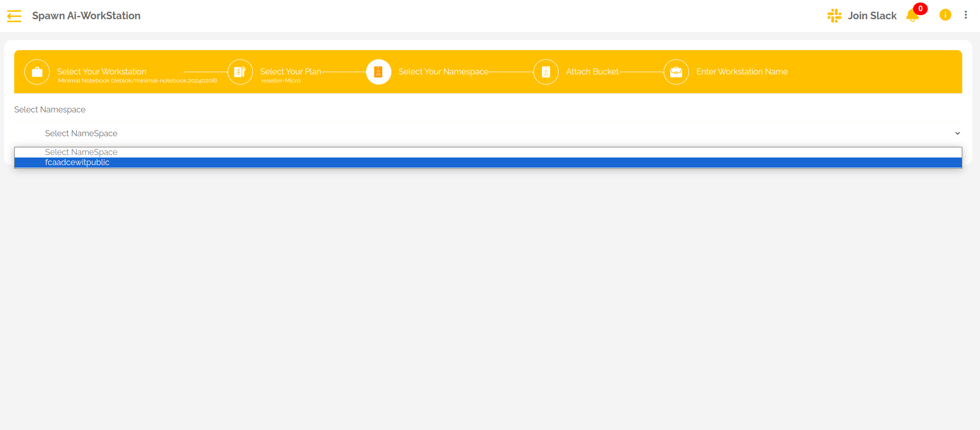Go to Select Your Plan step label
This screenshot has height=430, width=980.
point(291,71)
